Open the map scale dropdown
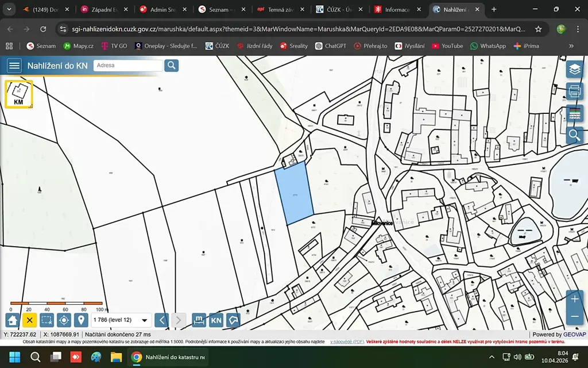This screenshot has height=368, width=588. (x=145, y=320)
